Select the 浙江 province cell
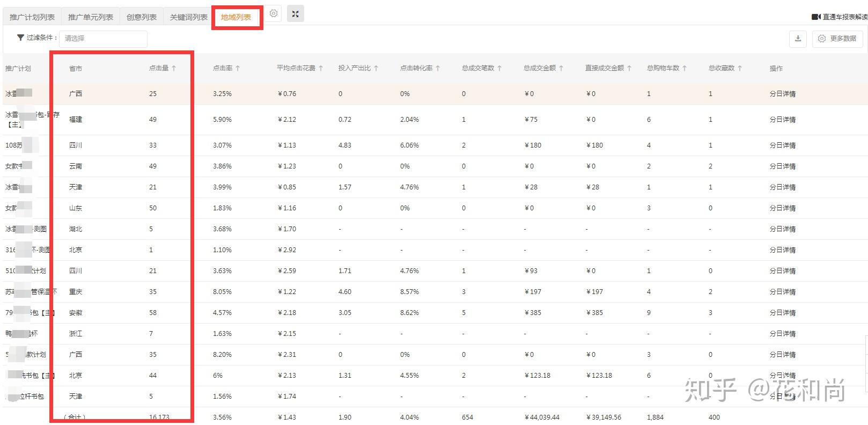Image resolution: width=868 pixels, height=425 pixels. (x=76, y=334)
